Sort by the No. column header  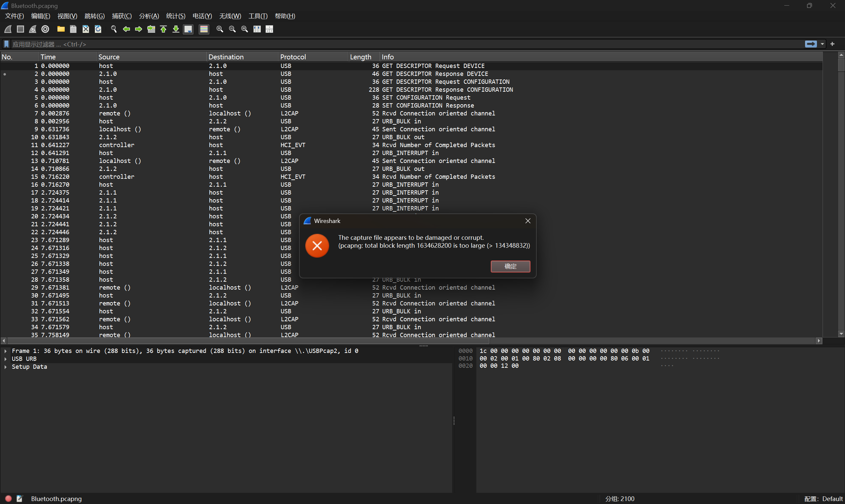tap(19, 57)
